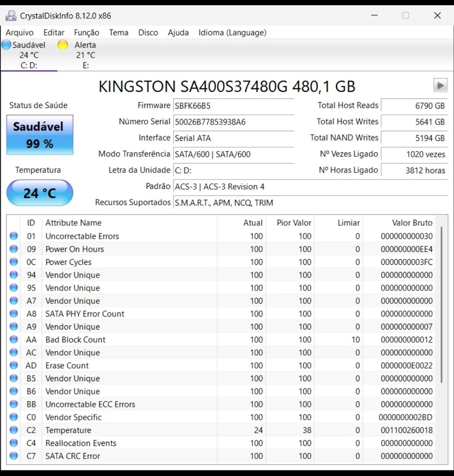This screenshot has width=454, height=476.
Task: Open the Função menu
Action: 86,33
